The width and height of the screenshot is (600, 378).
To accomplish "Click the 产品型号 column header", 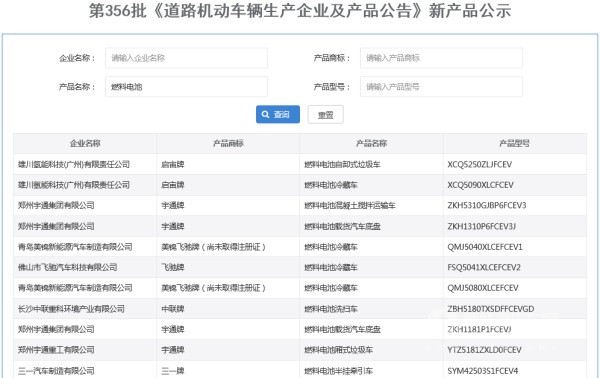I will (515, 143).
